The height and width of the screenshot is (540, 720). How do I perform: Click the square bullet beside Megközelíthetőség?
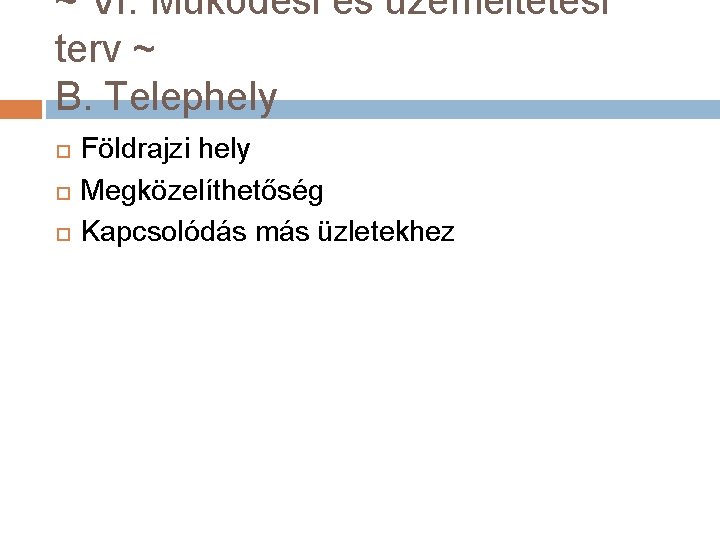[x=63, y=193]
